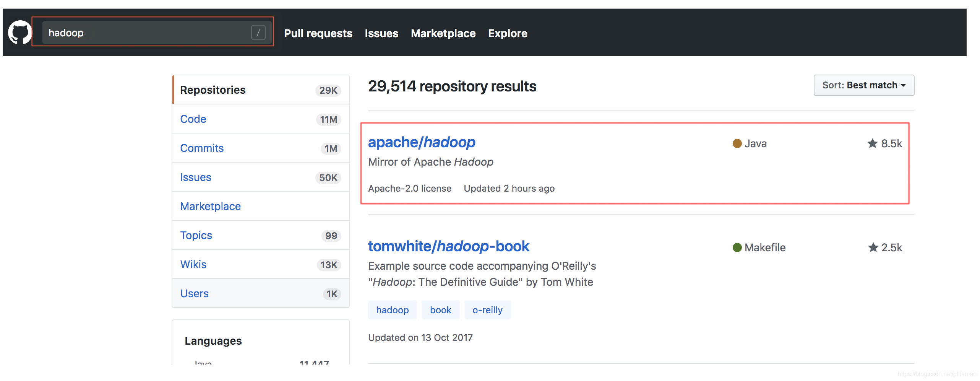Click the Makefile language color dot
Viewport: 980px width, 381px height.
click(x=737, y=247)
